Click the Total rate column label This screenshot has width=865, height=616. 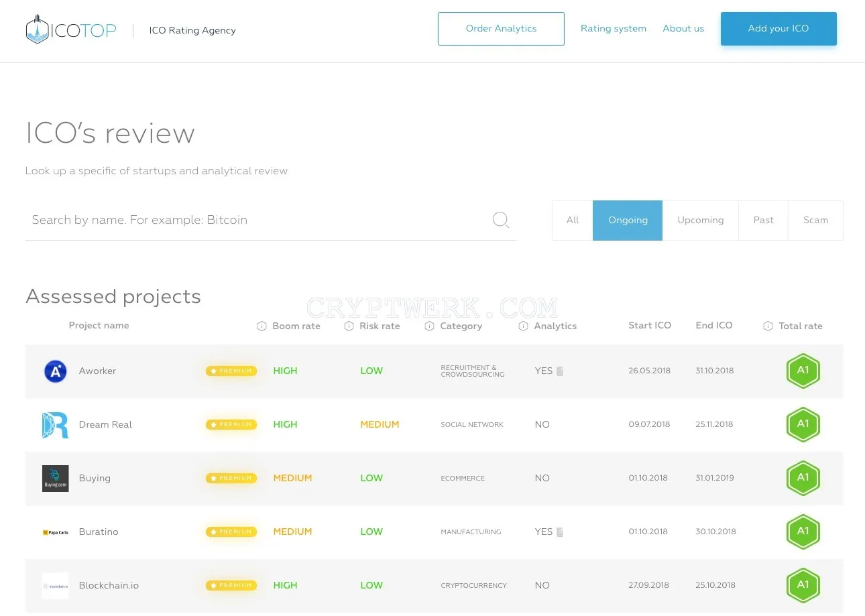click(801, 326)
